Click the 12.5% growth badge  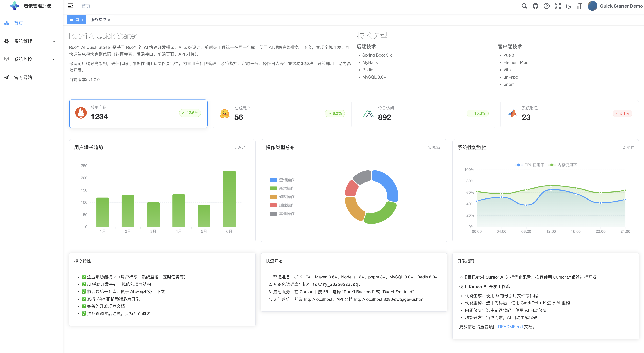coord(190,113)
